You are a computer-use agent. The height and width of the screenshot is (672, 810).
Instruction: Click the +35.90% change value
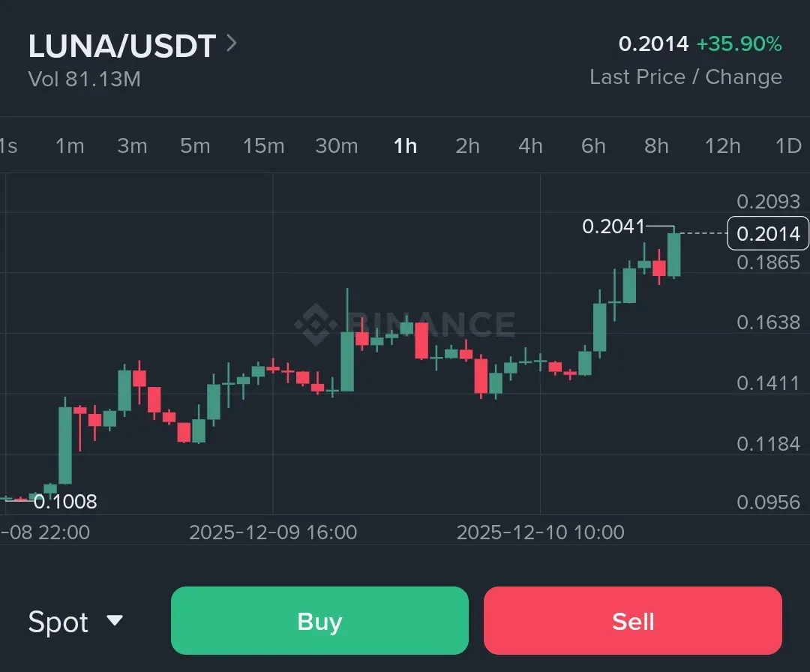coord(739,44)
